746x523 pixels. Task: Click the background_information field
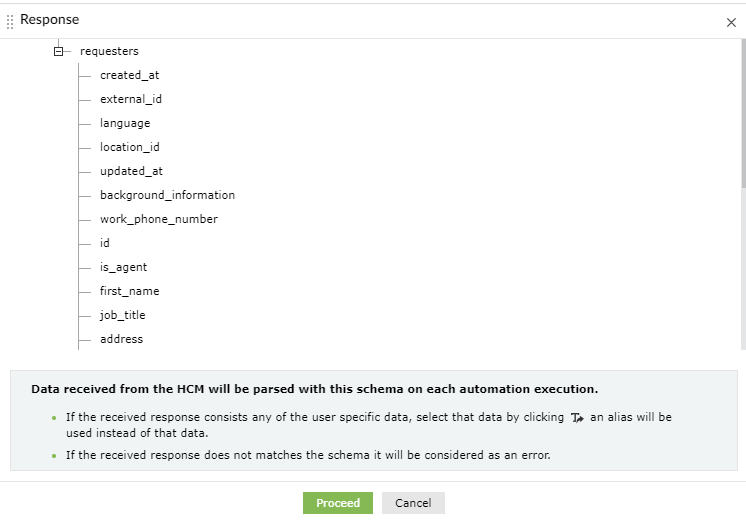pos(167,195)
